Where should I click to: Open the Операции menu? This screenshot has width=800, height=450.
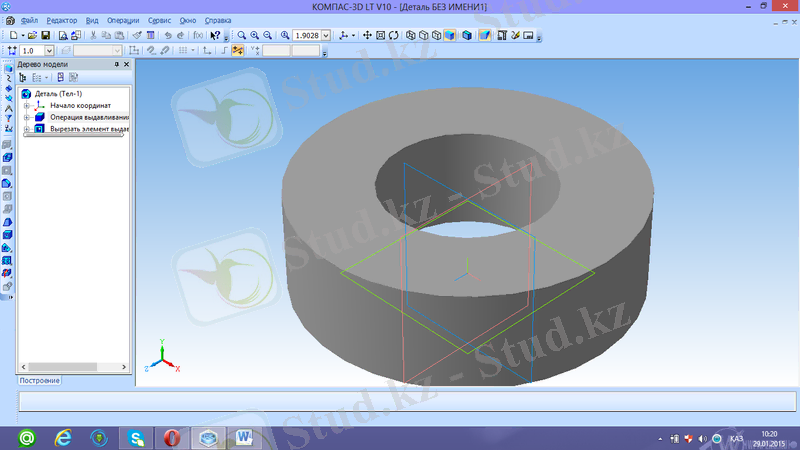122,20
